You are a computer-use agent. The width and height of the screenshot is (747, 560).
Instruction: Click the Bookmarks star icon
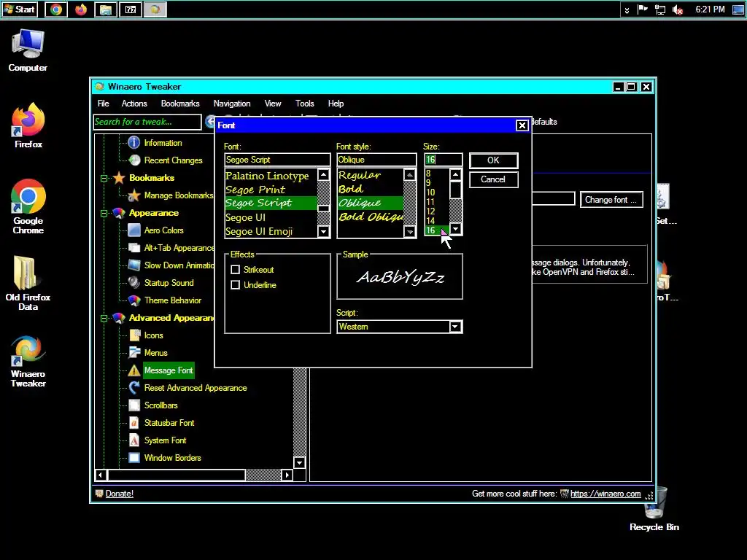[119, 178]
